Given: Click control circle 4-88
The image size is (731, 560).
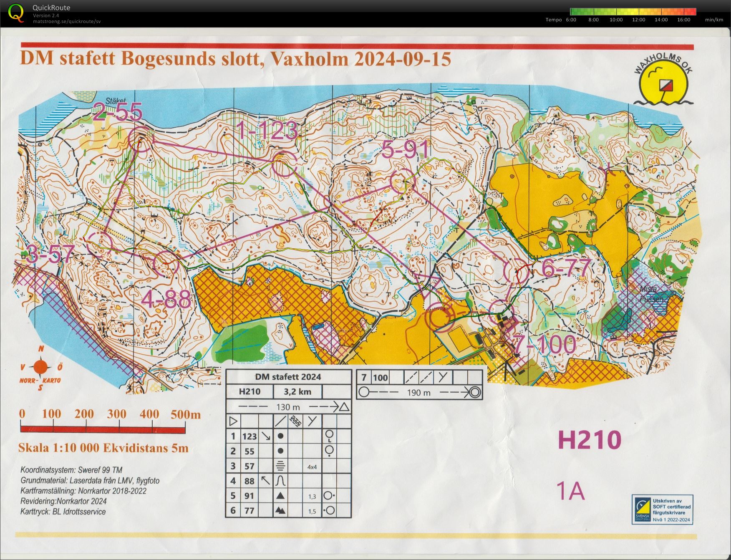Looking at the screenshot, I should [x=166, y=262].
